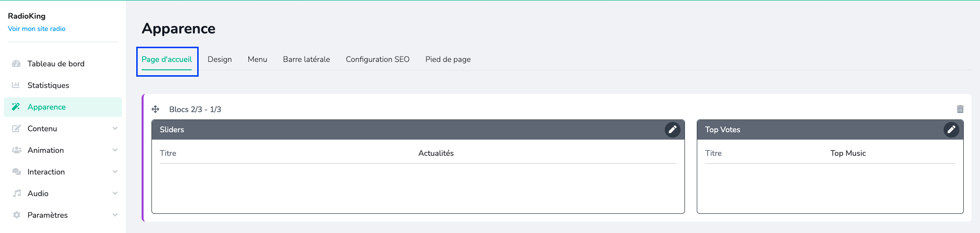Expand the Audio submenu chevron
980x233 pixels.
[115, 194]
